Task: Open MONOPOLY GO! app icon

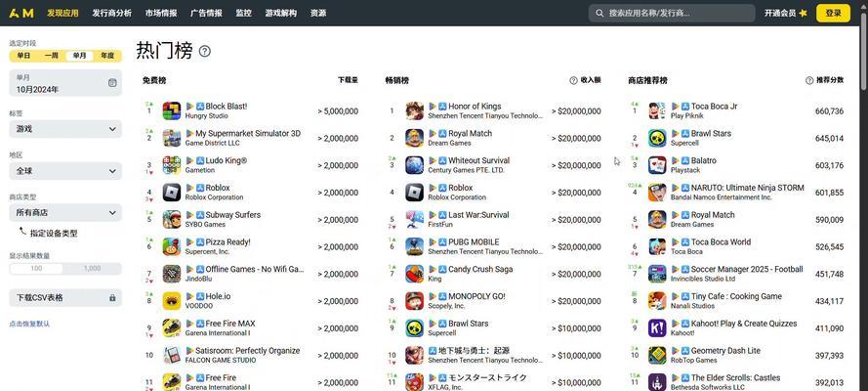Action: tap(415, 301)
